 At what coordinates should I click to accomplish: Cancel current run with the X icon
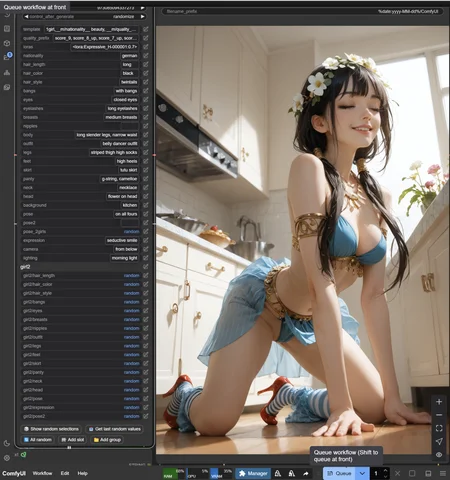point(397,473)
